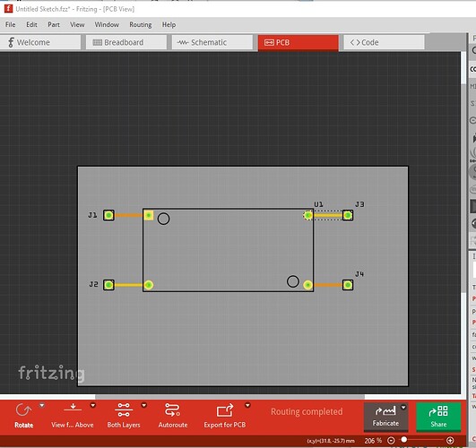The image size is (476, 448).
Task: Select the PCB tab
Action: [x=299, y=43]
